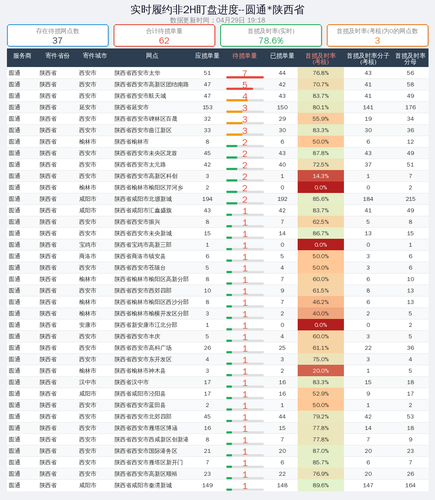Click network cell 陕西省咸阳市北塬新城
Screen dimensions: 435x500
click(x=143, y=199)
